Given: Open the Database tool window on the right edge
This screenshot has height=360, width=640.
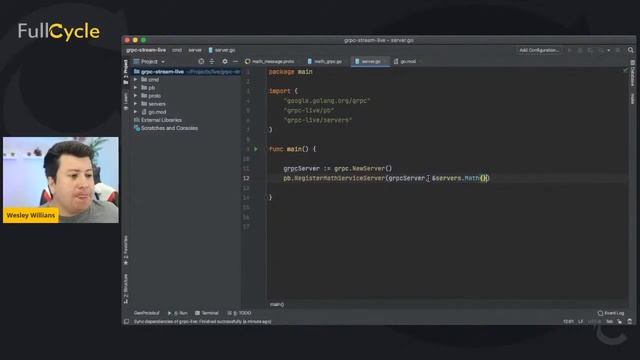Looking at the screenshot, I should pos(632,73).
